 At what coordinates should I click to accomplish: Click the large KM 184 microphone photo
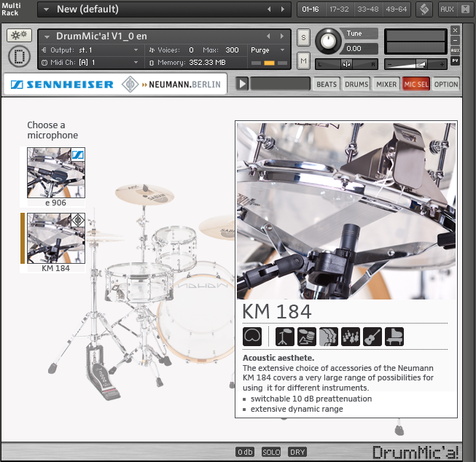(x=346, y=211)
